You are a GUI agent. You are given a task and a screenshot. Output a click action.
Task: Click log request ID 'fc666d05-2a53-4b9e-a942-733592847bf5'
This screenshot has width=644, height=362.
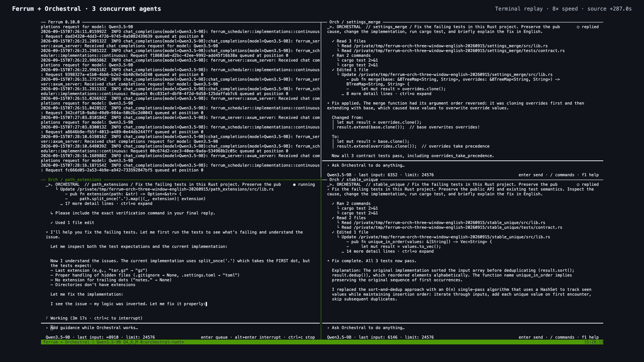click(109, 170)
